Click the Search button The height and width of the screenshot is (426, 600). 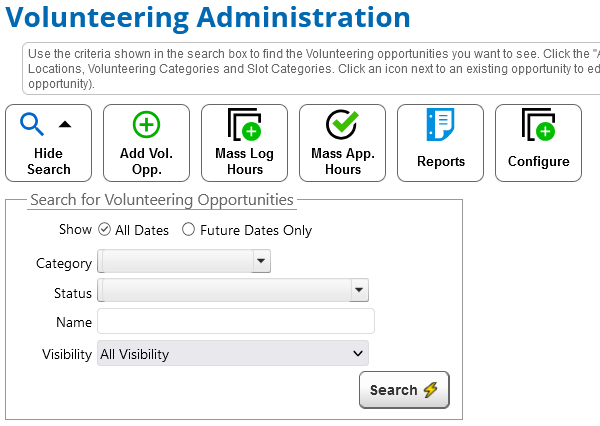click(x=404, y=390)
